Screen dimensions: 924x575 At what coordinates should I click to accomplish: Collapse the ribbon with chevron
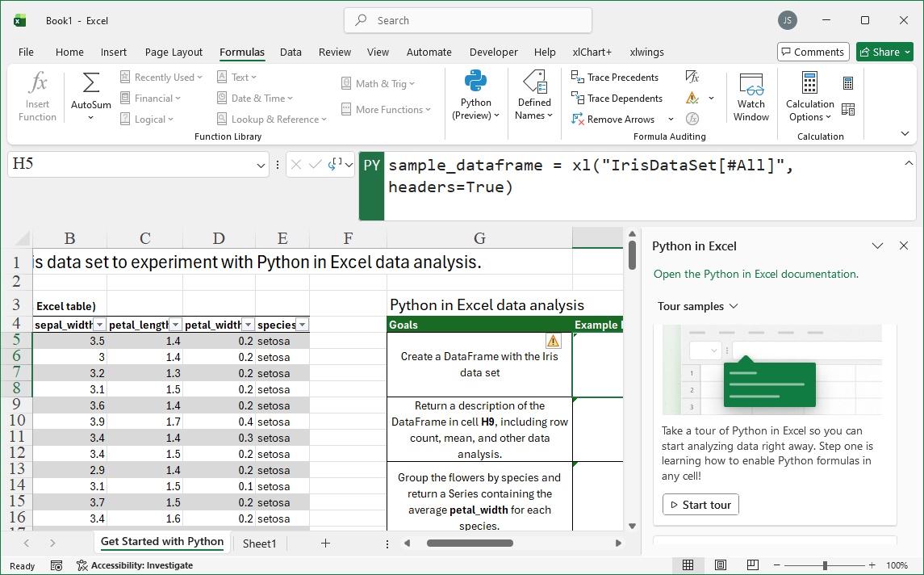pos(905,134)
